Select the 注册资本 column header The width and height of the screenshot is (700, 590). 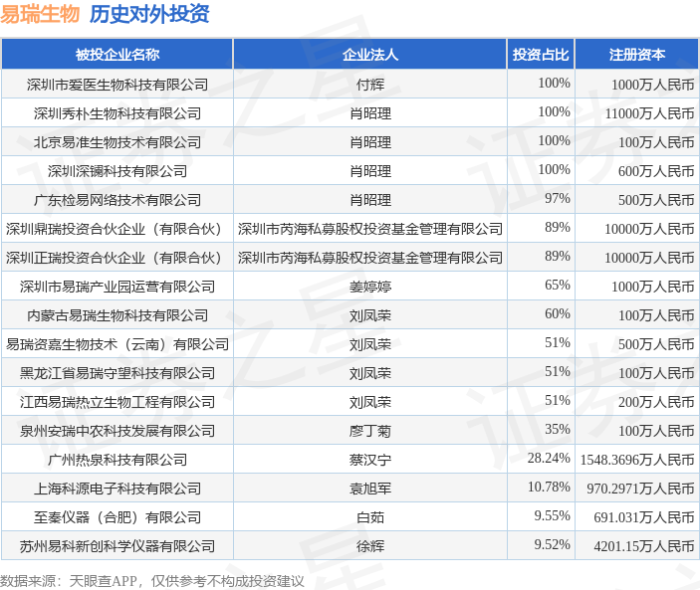[x=637, y=55]
